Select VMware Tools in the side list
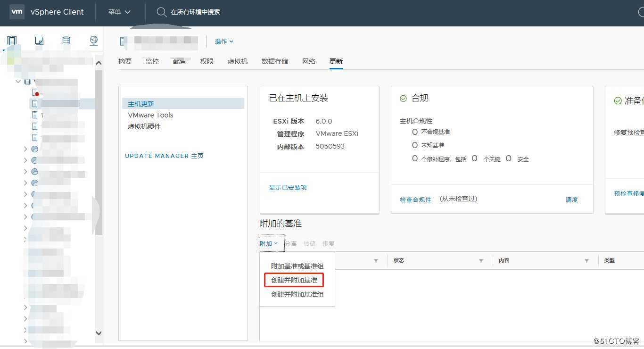The height and width of the screenshot is (349, 644). pyautogui.click(x=150, y=115)
